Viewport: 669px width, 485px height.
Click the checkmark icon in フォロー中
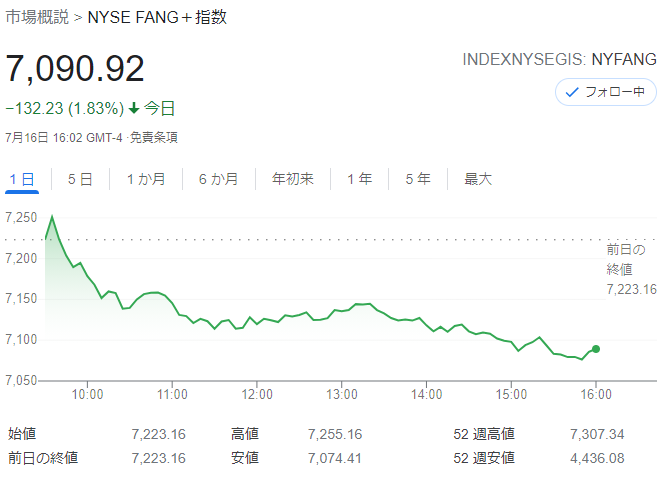coord(572,92)
